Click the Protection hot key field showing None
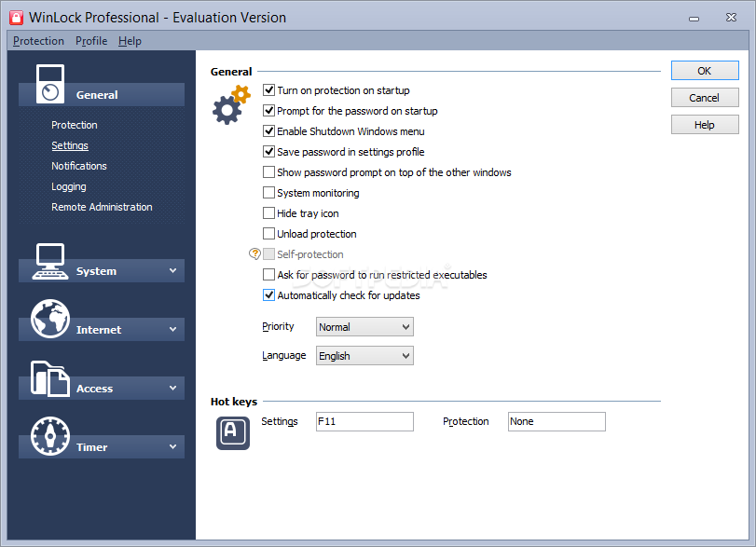The image size is (756, 547). (557, 421)
